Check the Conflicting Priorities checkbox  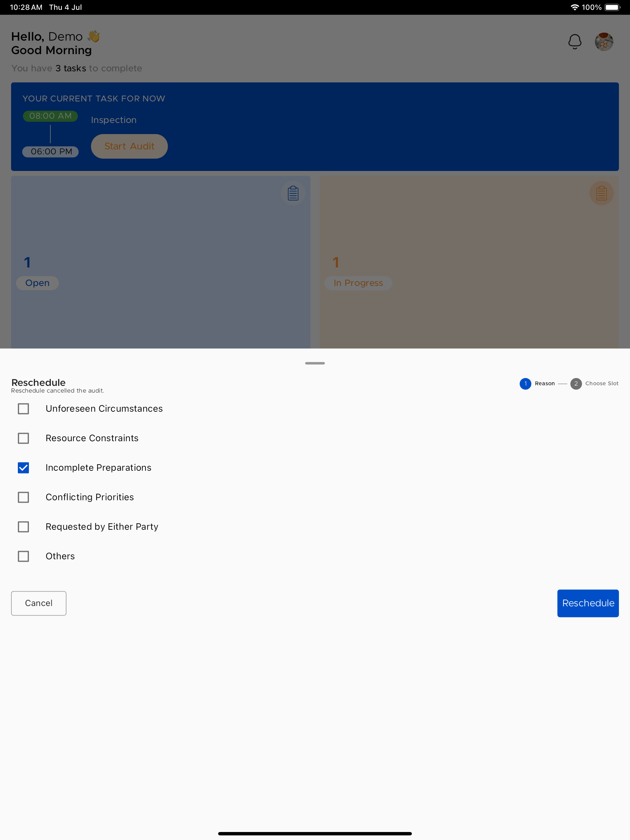pyautogui.click(x=24, y=497)
